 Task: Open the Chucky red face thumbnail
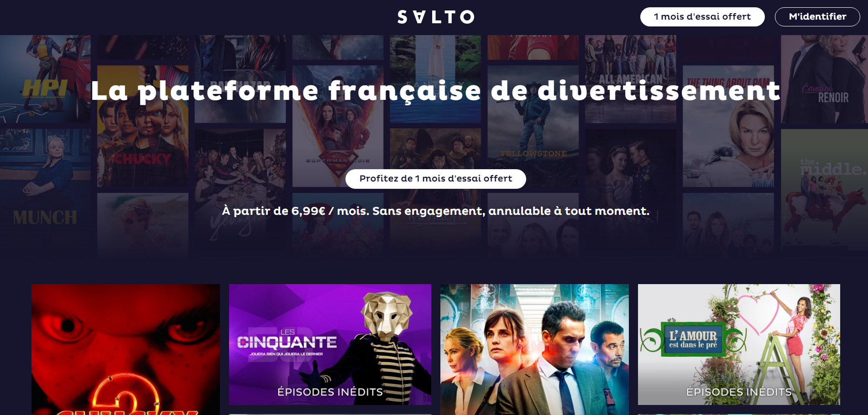[x=125, y=349]
